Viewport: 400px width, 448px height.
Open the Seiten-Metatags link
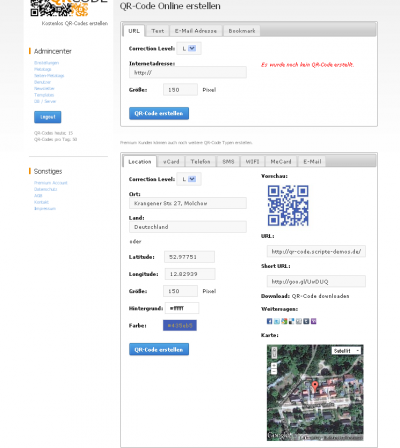[x=49, y=76]
